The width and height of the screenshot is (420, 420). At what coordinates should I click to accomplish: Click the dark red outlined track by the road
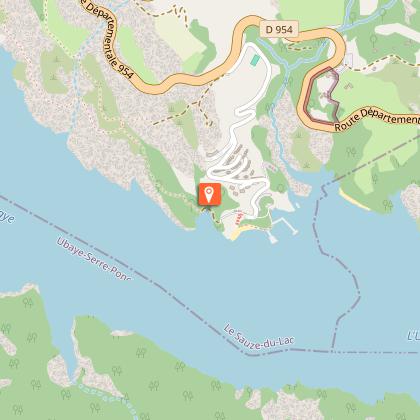coord(322,96)
